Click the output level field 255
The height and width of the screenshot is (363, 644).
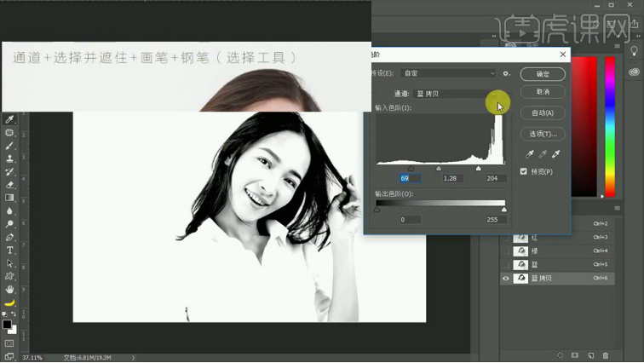tap(495, 220)
